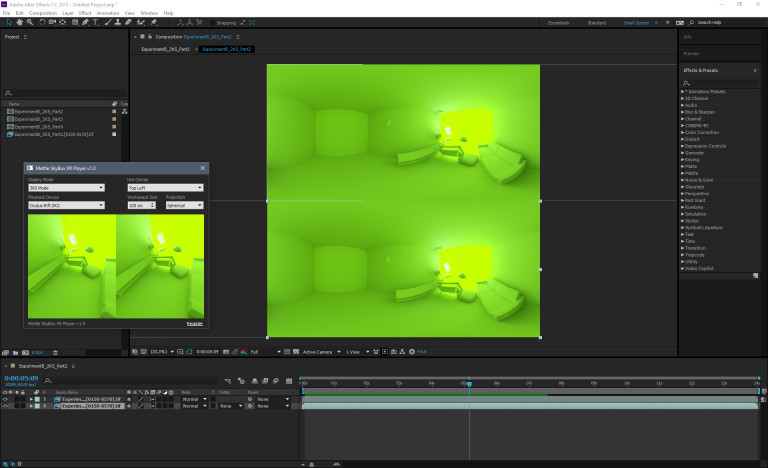Toggle visibility of layer 2

(6, 406)
